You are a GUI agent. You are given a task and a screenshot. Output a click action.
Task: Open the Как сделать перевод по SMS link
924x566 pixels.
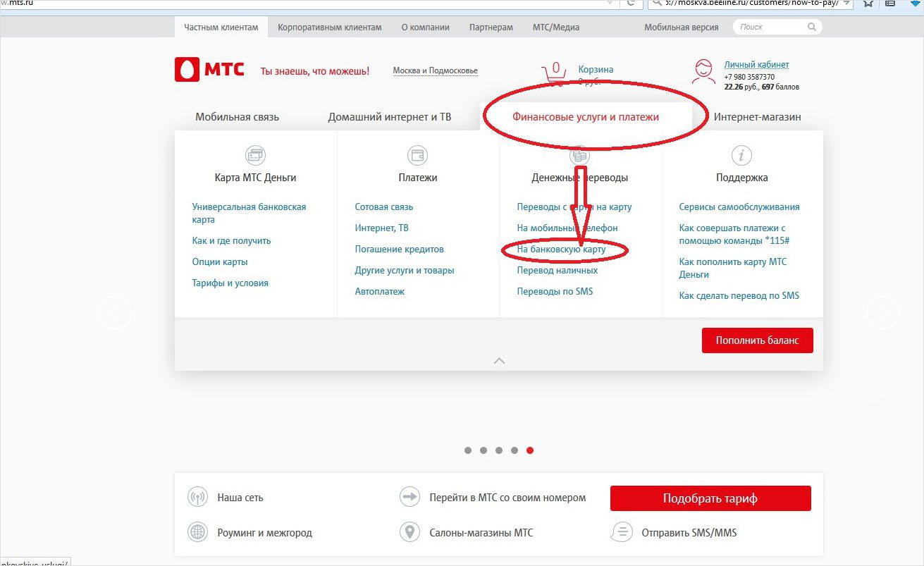click(x=739, y=296)
